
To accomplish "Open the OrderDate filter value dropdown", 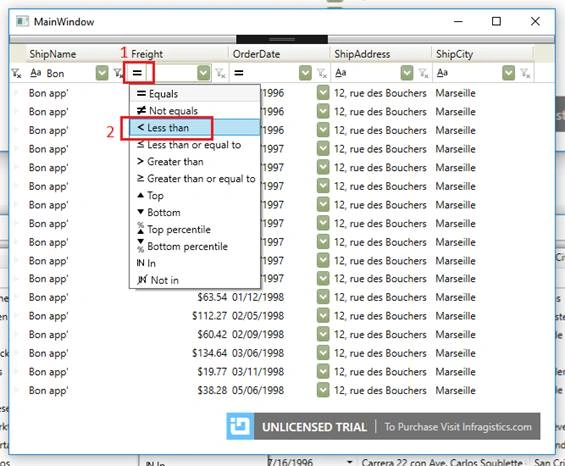I will click(x=305, y=73).
